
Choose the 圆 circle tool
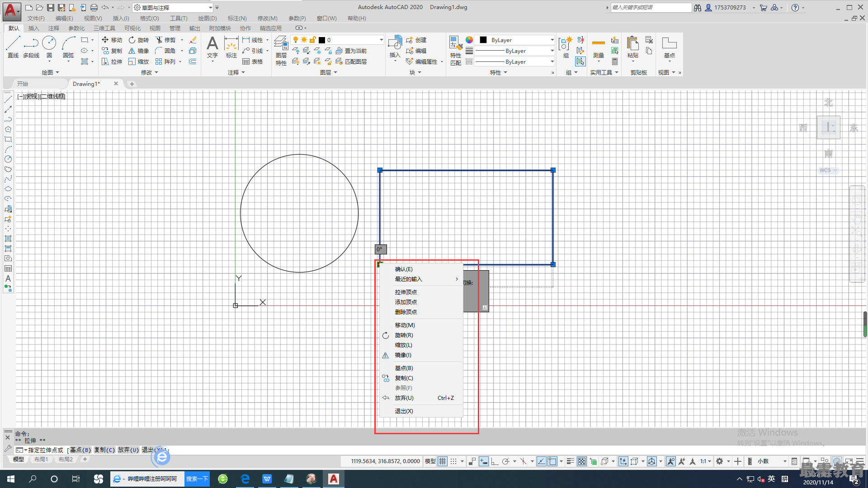tap(49, 47)
